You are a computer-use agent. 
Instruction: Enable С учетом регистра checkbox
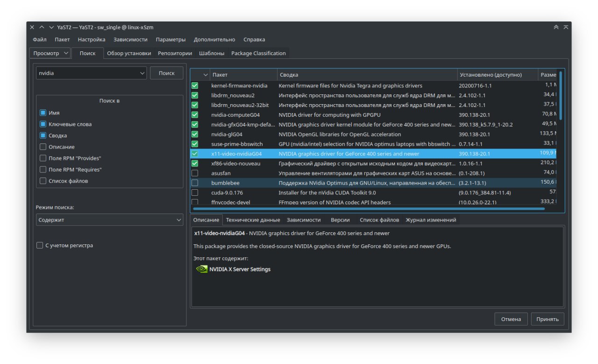click(40, 245)
